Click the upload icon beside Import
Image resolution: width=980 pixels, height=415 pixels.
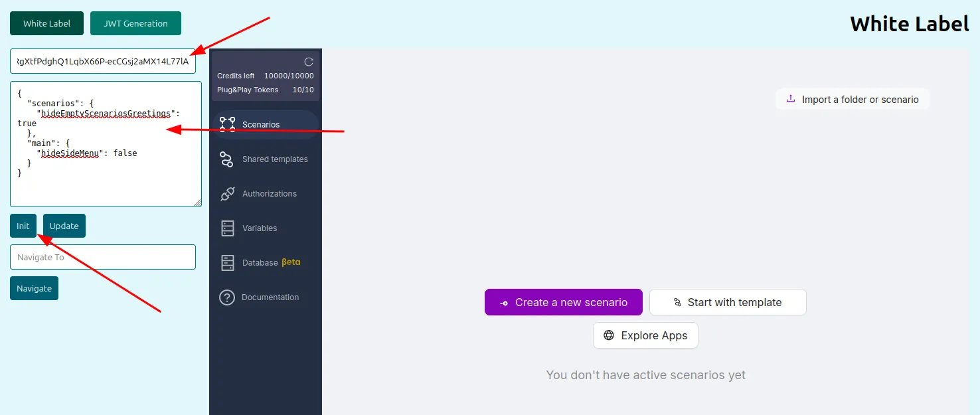point(791,99)
